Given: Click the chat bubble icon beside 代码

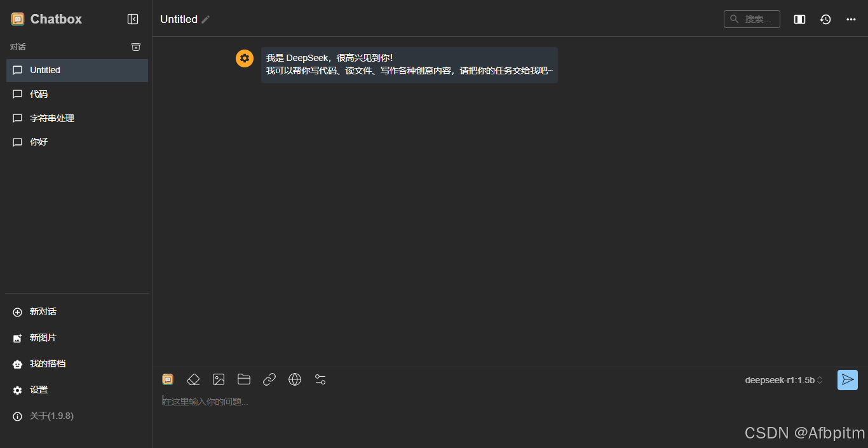Looking at the screenshot, I should 18,94.
